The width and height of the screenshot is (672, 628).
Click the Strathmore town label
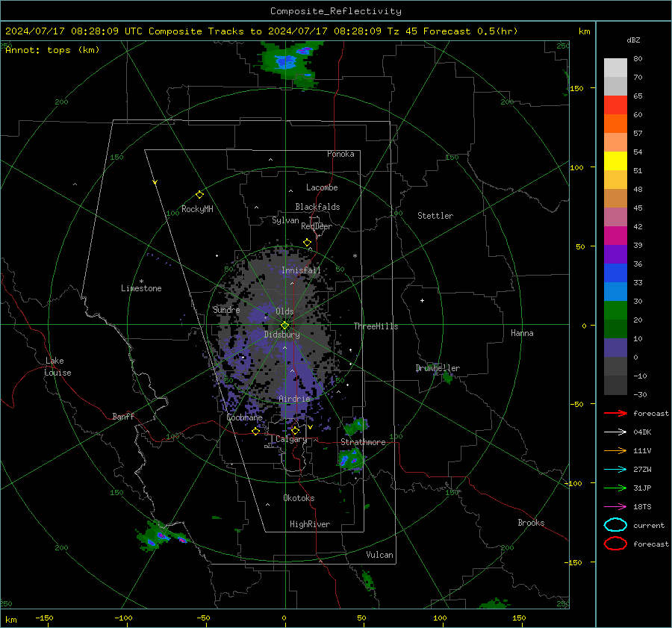click(363, 442)
